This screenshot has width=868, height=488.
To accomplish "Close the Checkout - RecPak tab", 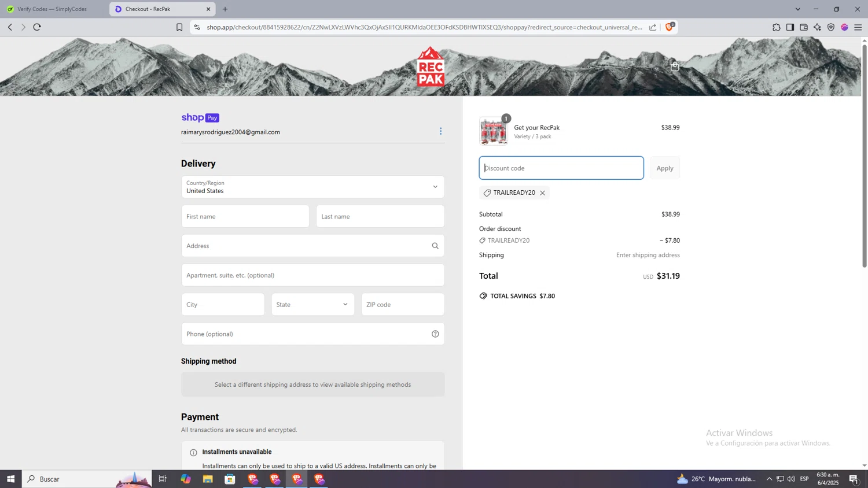I will click(208, 9).
